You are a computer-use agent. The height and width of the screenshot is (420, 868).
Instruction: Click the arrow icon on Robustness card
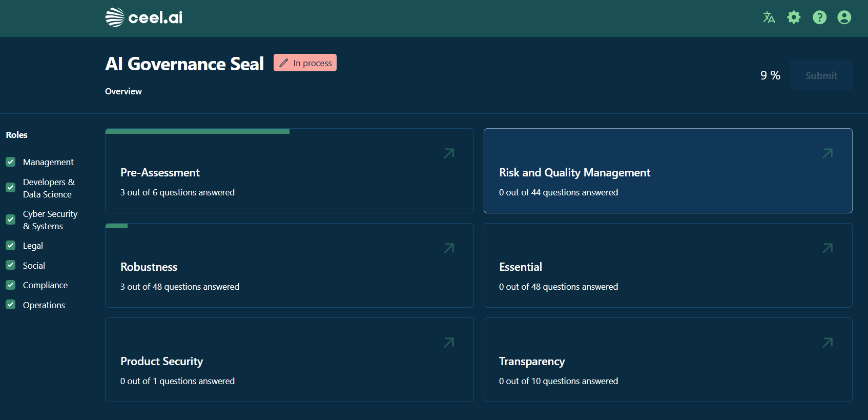point(449,248)
